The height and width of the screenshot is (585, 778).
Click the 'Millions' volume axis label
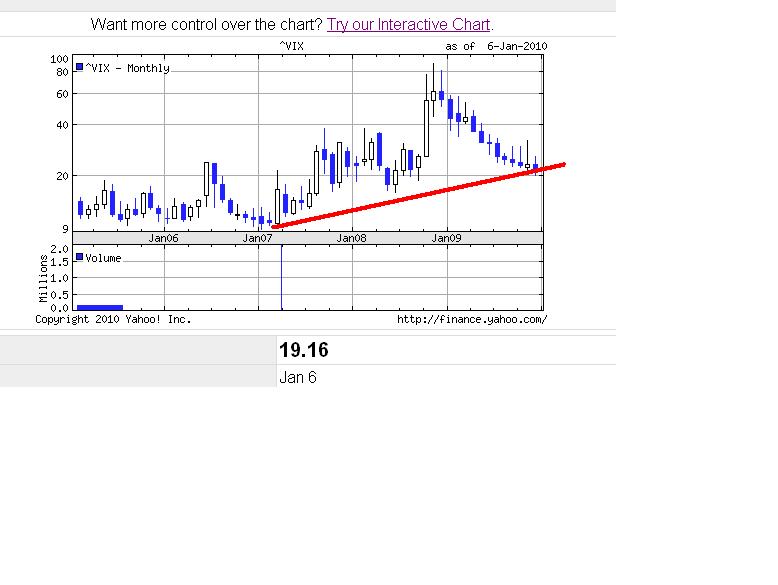44,278
